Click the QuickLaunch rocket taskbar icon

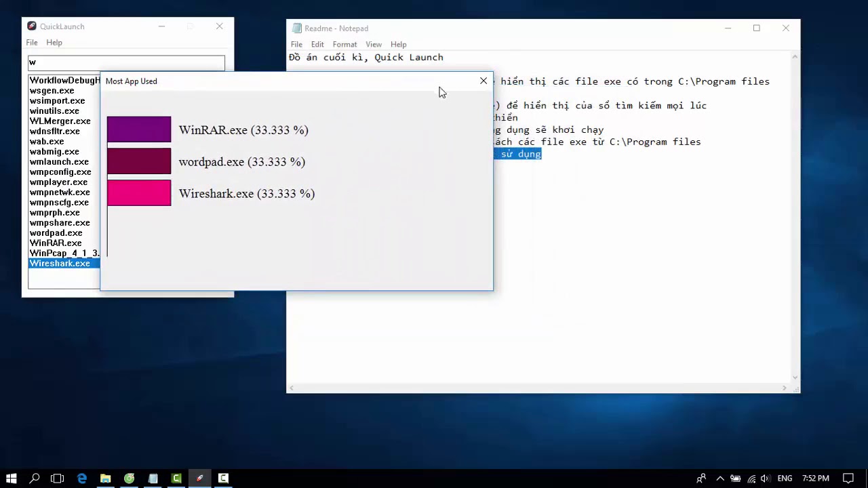(199, 479)
